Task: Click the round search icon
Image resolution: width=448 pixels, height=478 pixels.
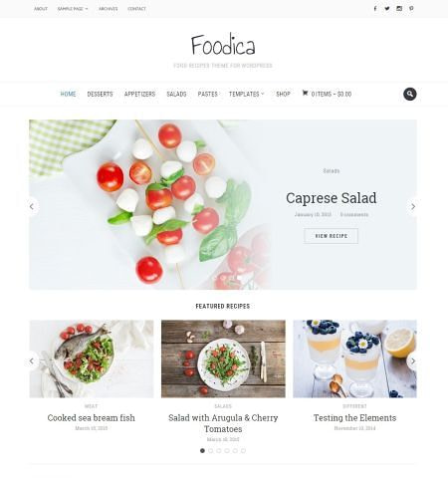Action: coord(410,94)
